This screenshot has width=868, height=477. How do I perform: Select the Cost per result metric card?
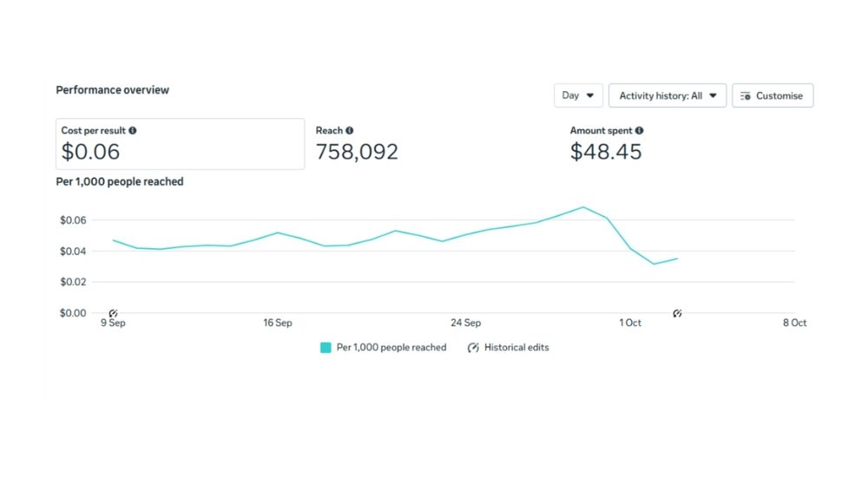(x=180, y=144)
